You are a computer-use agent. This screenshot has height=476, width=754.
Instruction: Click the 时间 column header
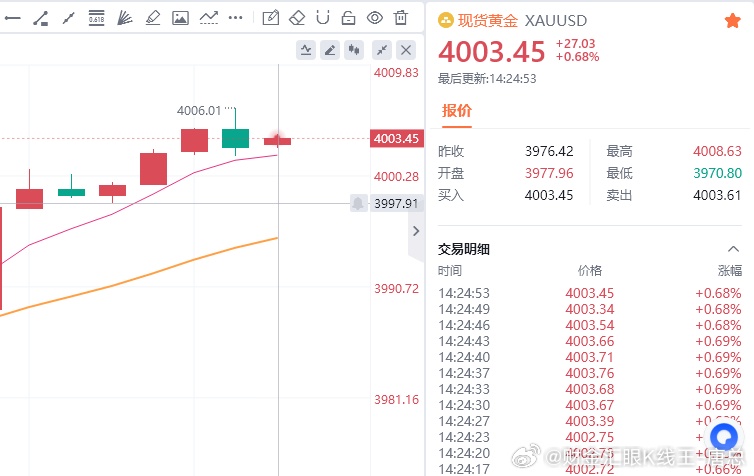[450, 271]
